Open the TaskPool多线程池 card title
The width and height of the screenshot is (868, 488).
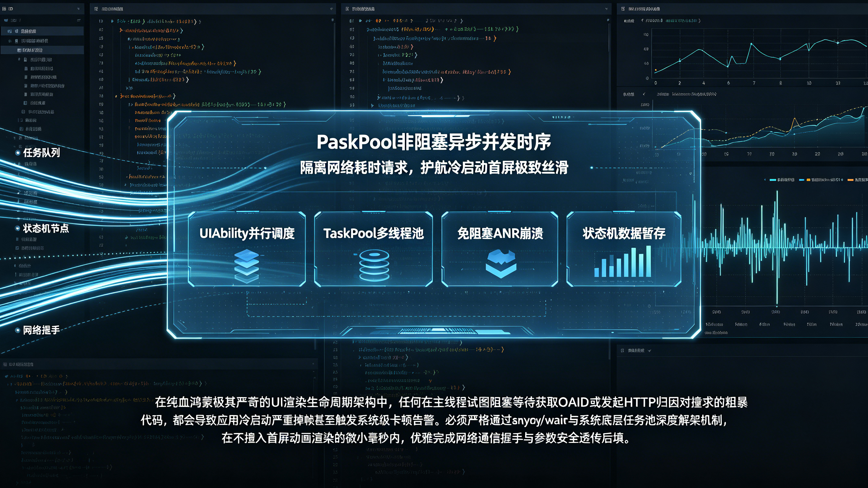373,233
